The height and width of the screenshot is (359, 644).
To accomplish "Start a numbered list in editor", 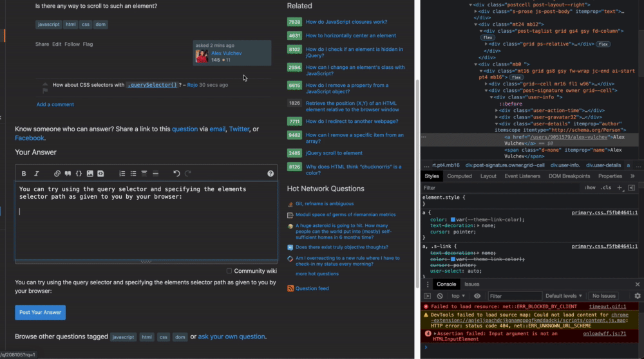I will [122, 174].
